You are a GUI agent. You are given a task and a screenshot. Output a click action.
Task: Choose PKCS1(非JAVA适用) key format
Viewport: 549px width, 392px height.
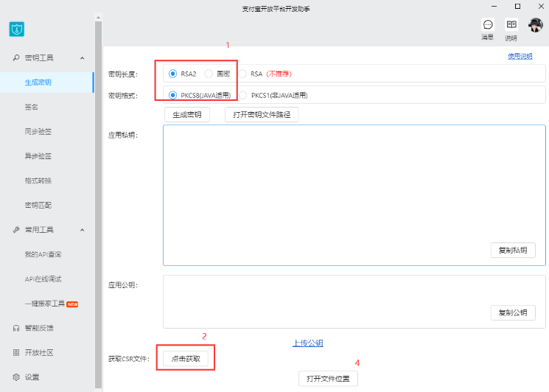tap(242, 95)
